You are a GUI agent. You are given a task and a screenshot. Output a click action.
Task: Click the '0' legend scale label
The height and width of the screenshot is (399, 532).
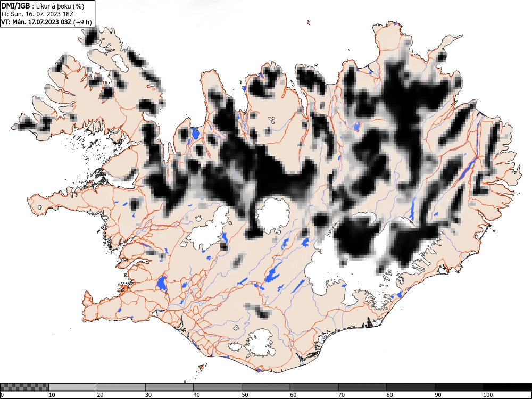2,395
